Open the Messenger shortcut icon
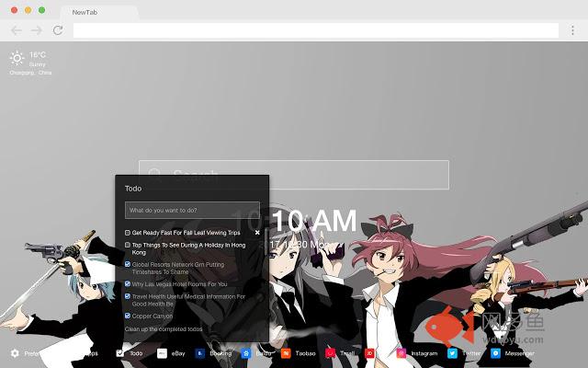This screenshot has width=588, height=368. (496, 353)
